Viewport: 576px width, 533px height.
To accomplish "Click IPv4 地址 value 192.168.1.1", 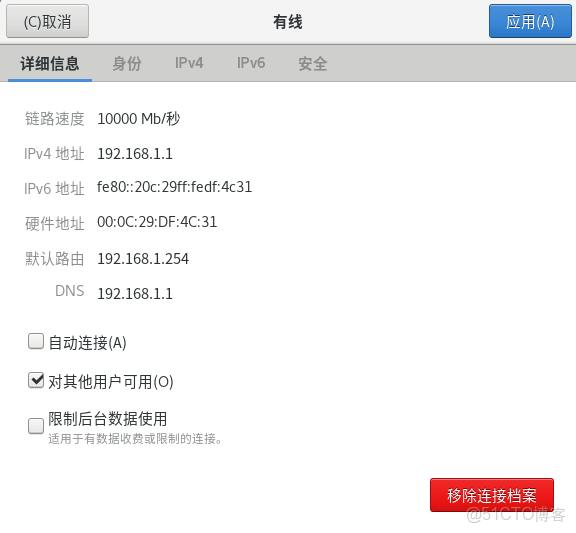I will [x=135, y=154].
